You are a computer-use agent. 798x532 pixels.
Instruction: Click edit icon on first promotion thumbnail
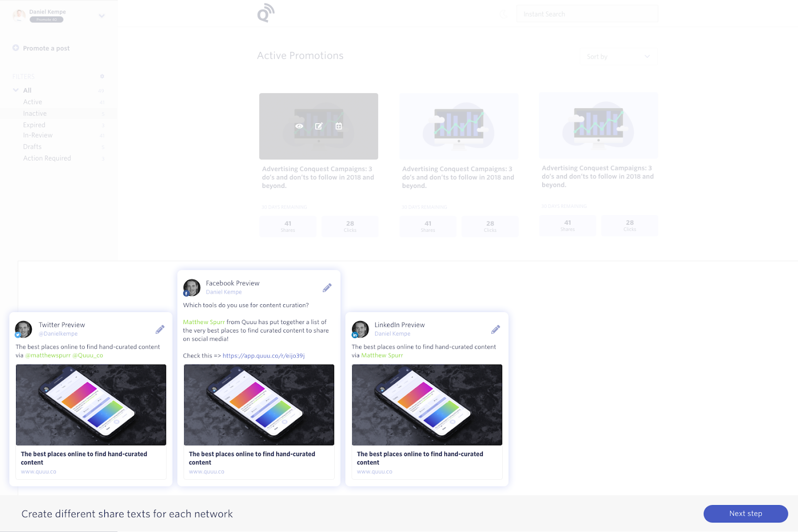click(319, 126)
